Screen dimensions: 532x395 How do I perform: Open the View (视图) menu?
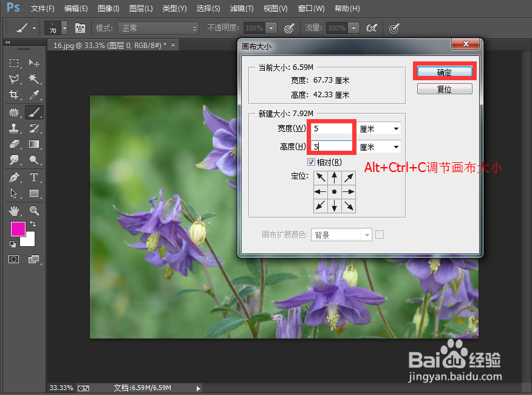[275, 9]
